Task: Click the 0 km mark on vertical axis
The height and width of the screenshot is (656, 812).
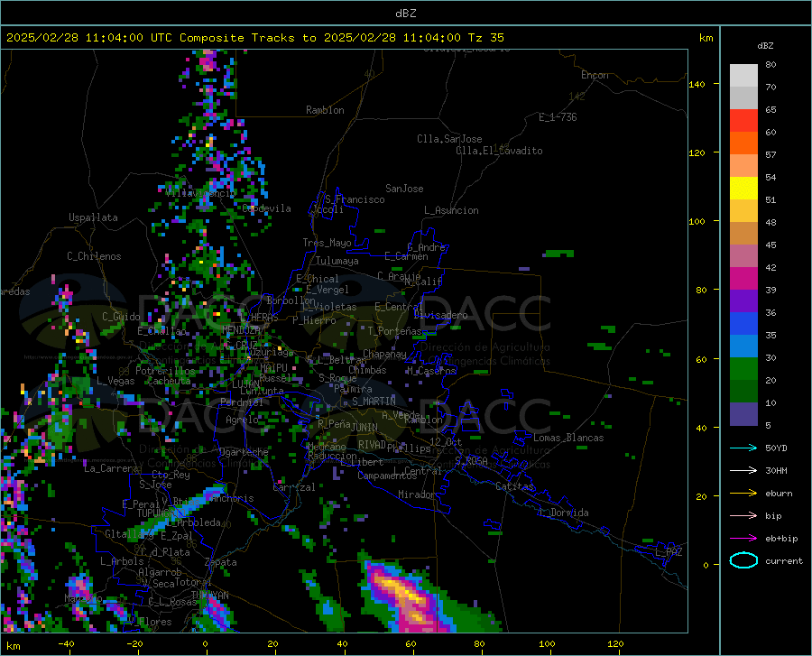Action: coord(706,565)
